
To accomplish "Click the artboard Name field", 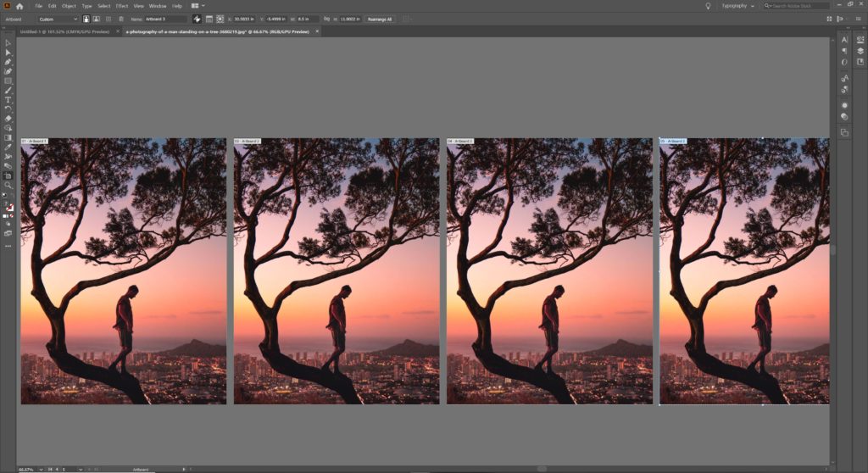I will point(165,19).
